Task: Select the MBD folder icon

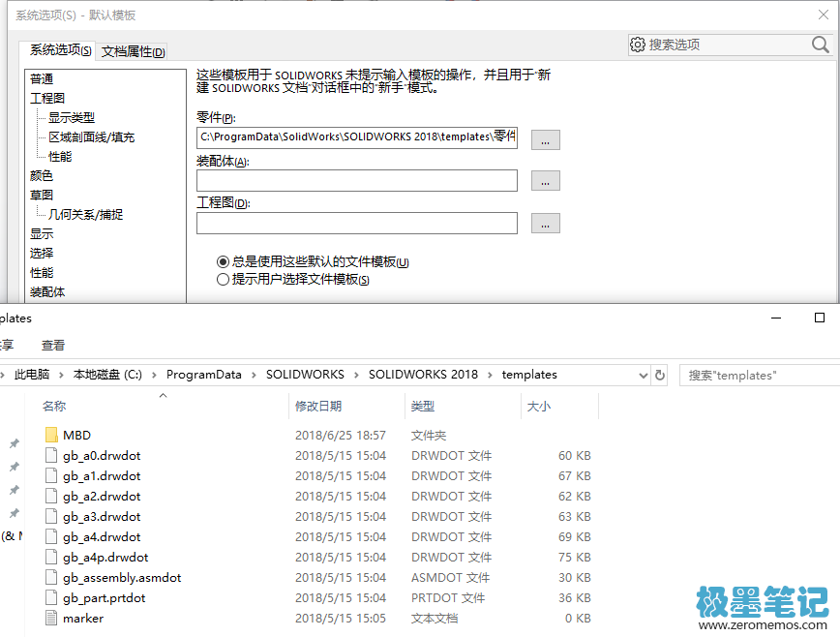Action: click(x=51, y=436)
